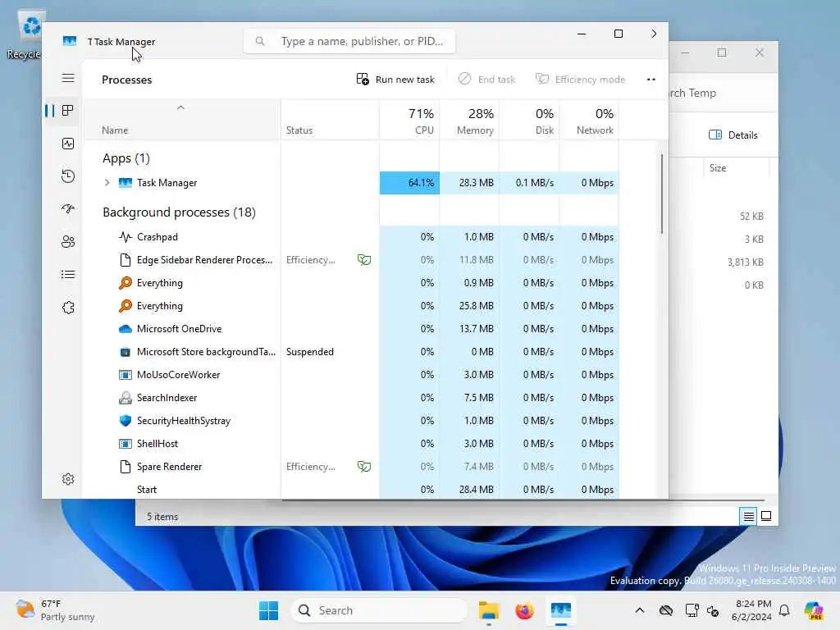Image resolution: width=840 pixels, height=630 pixels.
Task: Show hidden system tray icons
Action: (640, 610)
